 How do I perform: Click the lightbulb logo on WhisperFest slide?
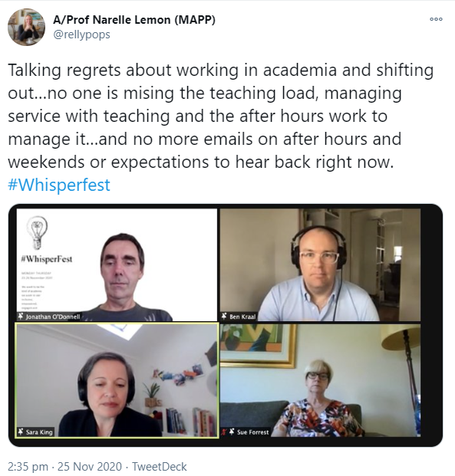click(37, 232)
